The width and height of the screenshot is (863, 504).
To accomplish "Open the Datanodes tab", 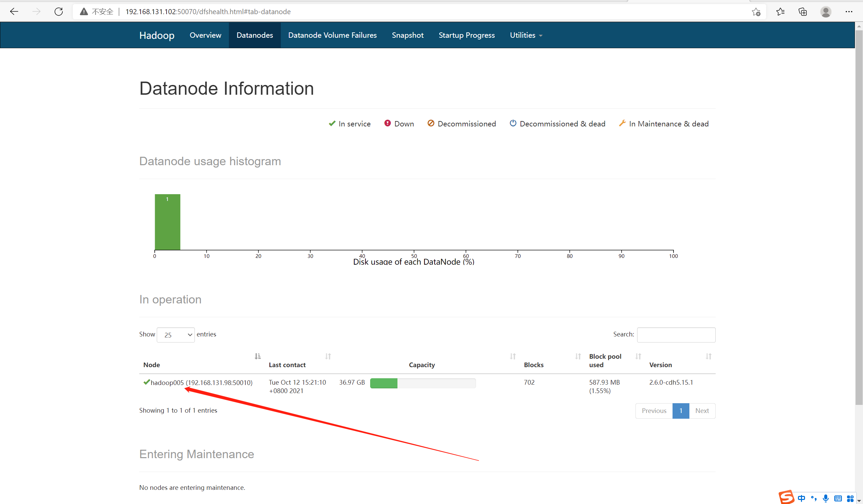I will pos(254,35).
